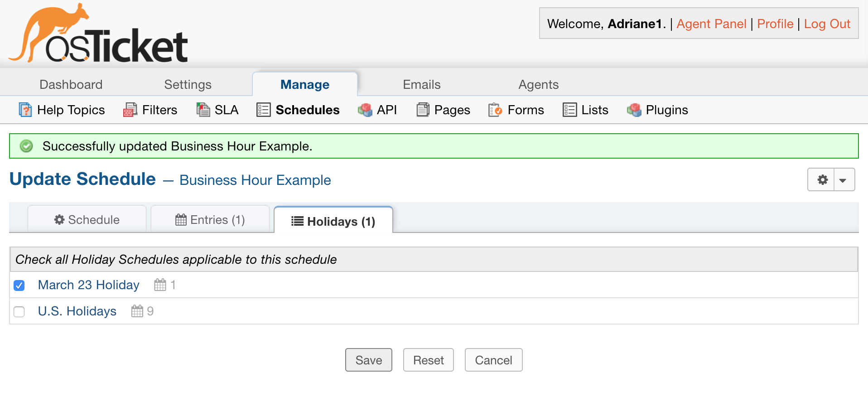Select the Manage tab
The height and width of the screenshot is (397, 868).
point(305,84)
